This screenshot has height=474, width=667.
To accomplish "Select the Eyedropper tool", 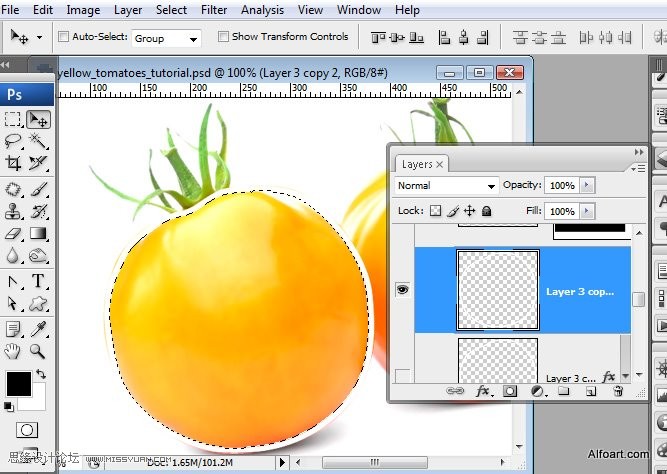I will 38,328.
